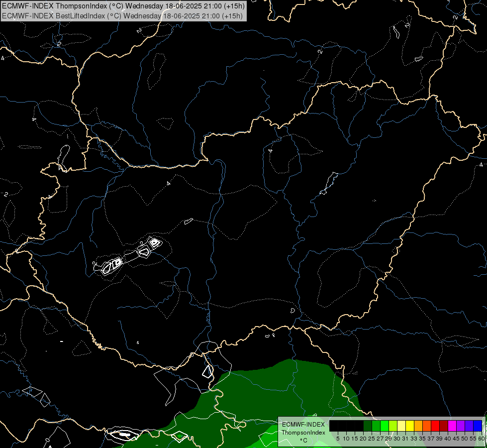Select the bright red 37–39 legend swatch
Screen dimensions: 487x448
pos(435,426)
